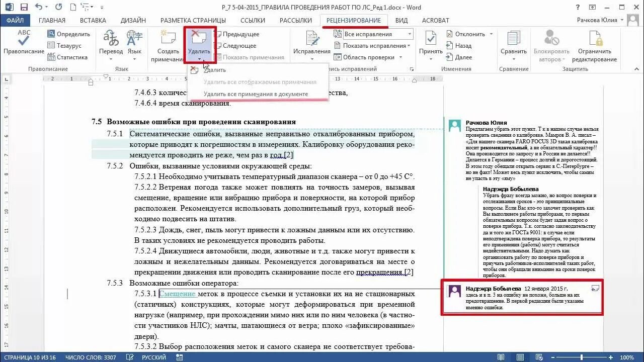Go to Следующее next comment

pyautogui.click(x=235, y=46)
